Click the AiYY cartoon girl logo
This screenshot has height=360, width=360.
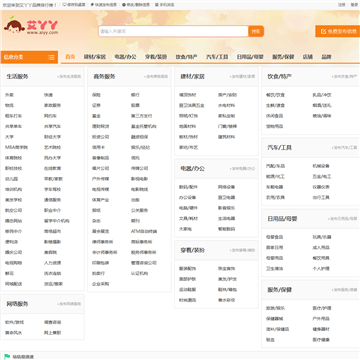click(14, 26)
